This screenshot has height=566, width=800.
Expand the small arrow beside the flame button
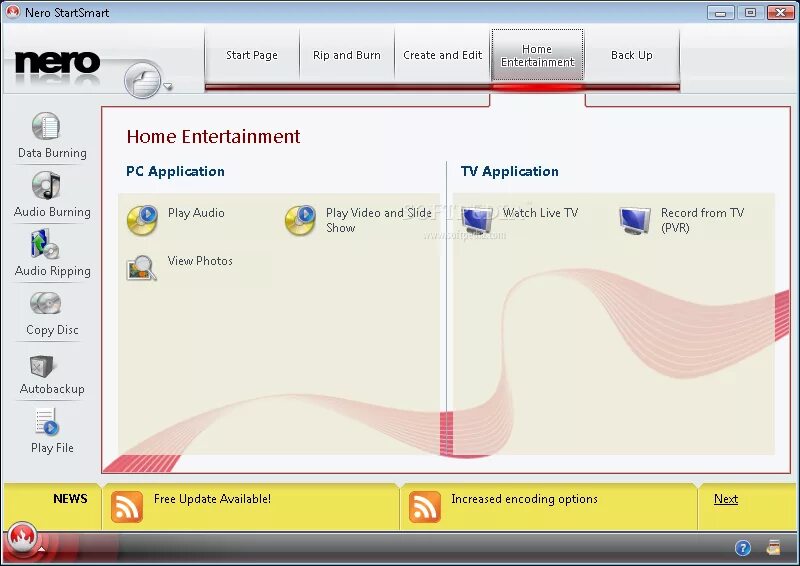pyautogui.click(x=41, y=549)
